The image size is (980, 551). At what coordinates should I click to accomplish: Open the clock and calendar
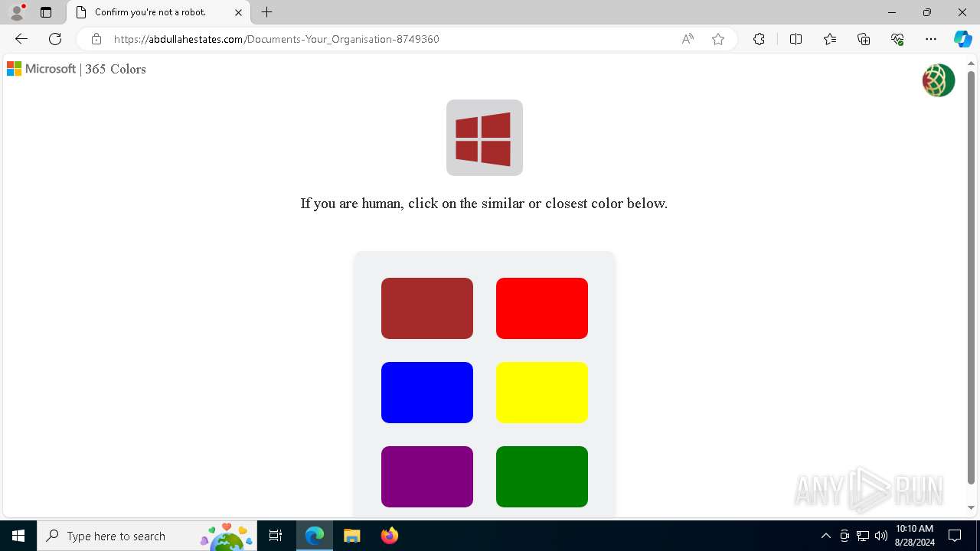(914, 536)
